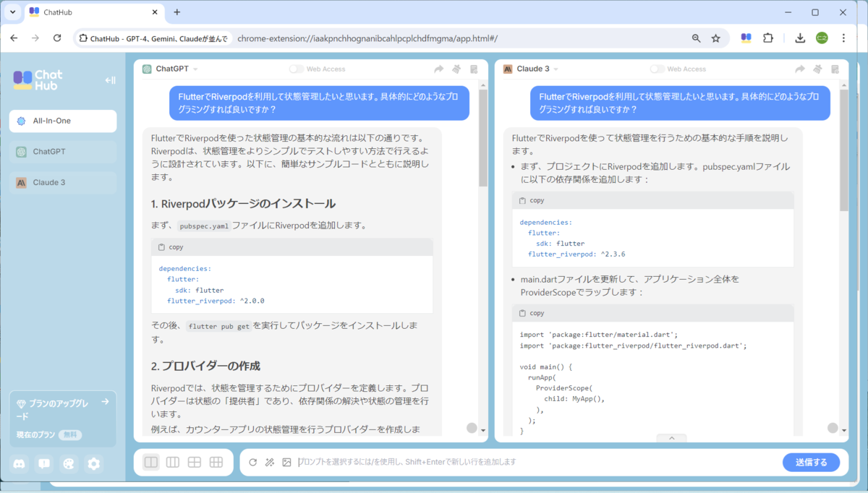868x493 pixels.
Task: Open a new browser tab
Action: [x=177, y=12]
